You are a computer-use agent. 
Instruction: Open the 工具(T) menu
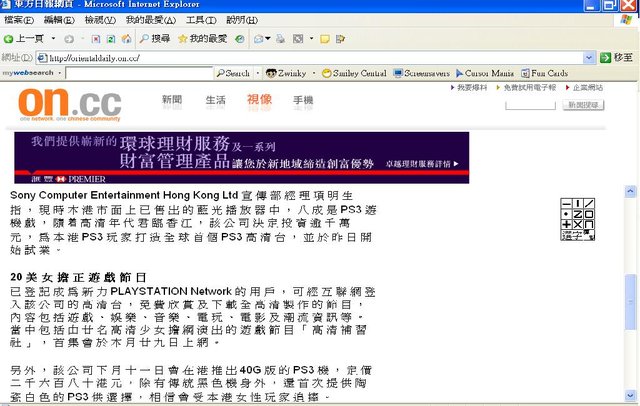click(201, 20)
